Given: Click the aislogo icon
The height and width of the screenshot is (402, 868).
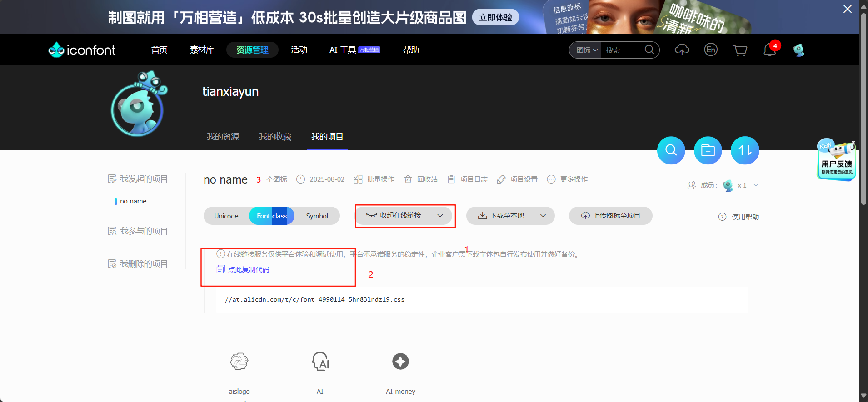Looking at the screenshot, I should 239,362.
